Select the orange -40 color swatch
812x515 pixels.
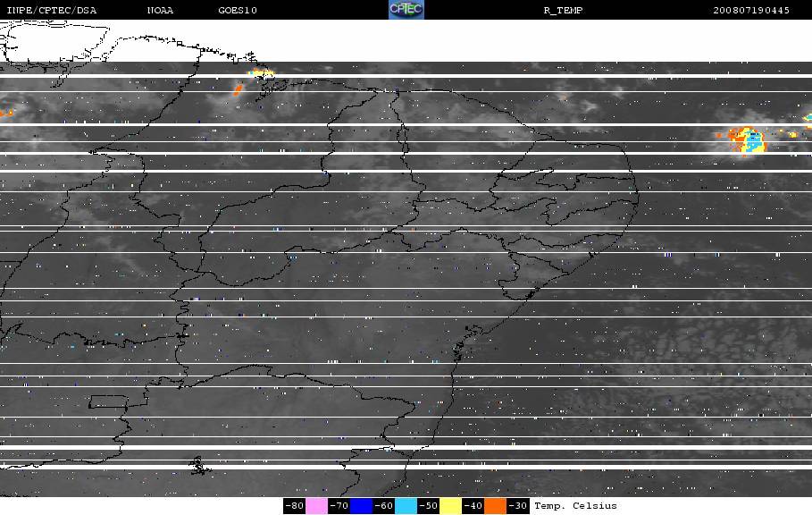tap(495, 506)
